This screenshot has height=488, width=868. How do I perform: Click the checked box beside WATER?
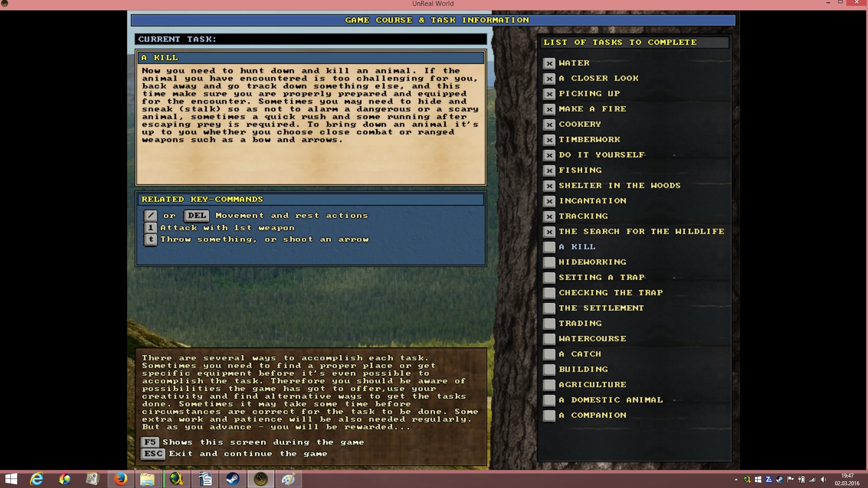[549, 63]
